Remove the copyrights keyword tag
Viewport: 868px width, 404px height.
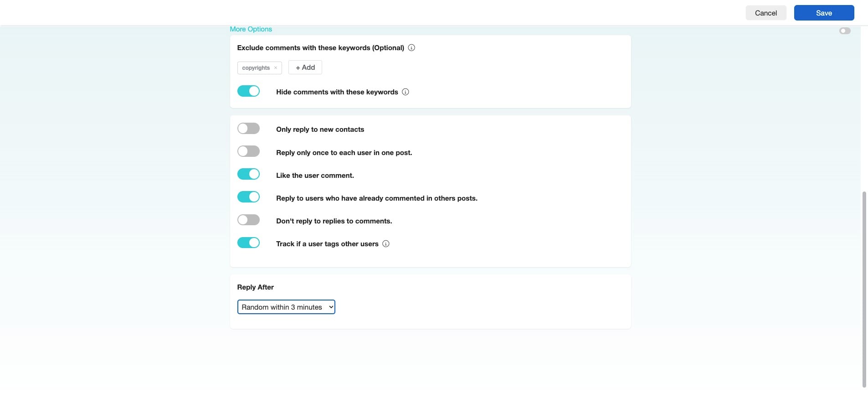pyautogui.click(x=276, y=68)
